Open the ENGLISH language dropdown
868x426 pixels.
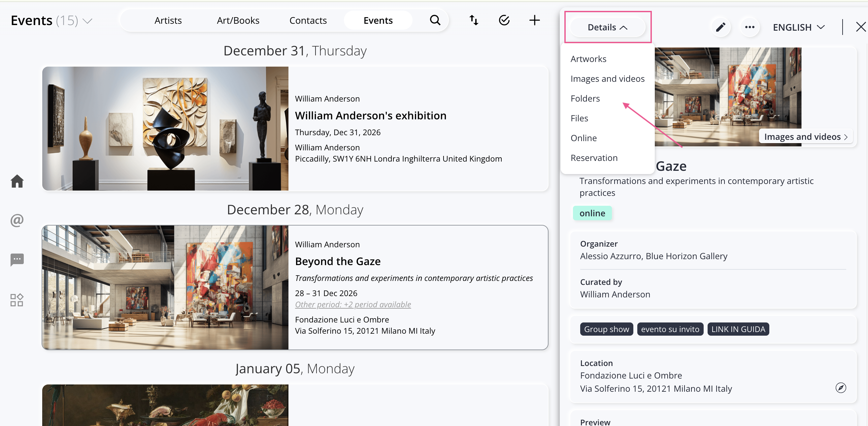pyautogui.click(x=798, y=27)
